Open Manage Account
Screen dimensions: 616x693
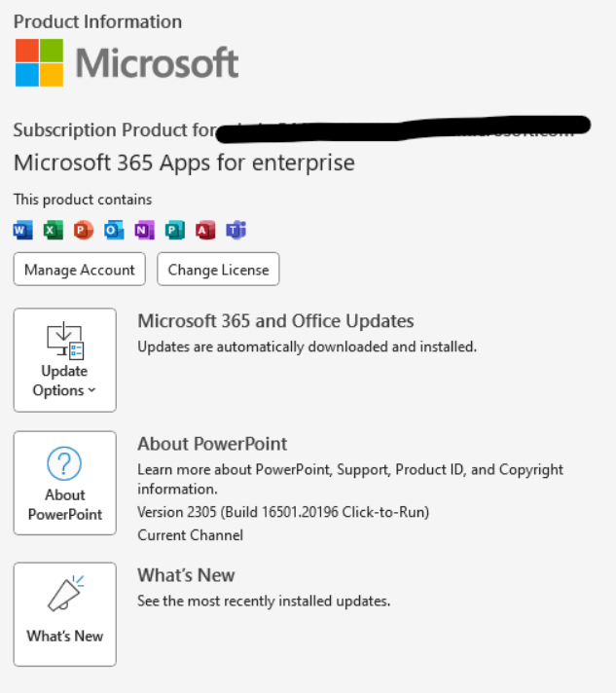coord(80,270)
